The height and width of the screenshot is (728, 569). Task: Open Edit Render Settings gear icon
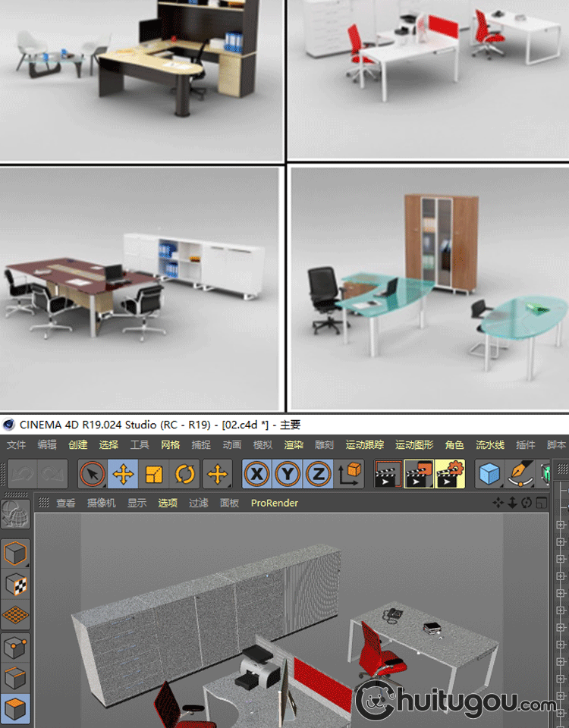449,475
